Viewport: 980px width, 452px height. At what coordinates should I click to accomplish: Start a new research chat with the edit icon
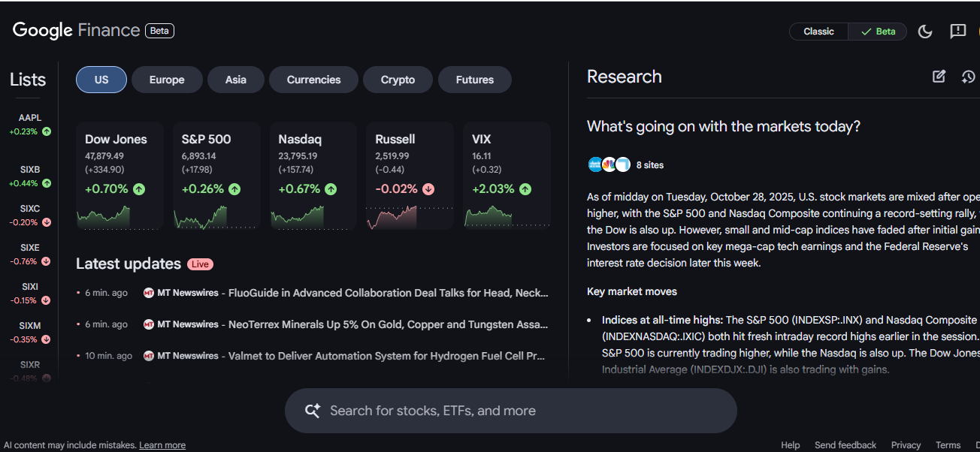939,76
